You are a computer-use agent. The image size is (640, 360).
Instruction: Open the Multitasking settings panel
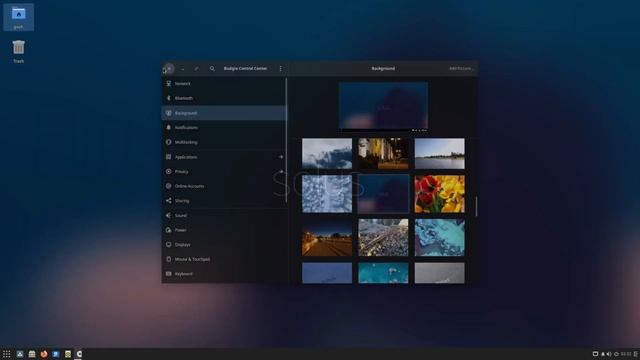224,142
